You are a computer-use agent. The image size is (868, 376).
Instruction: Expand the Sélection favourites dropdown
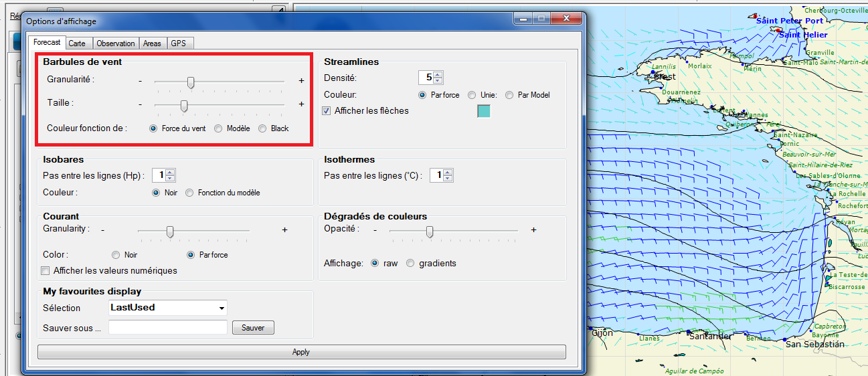221,308
